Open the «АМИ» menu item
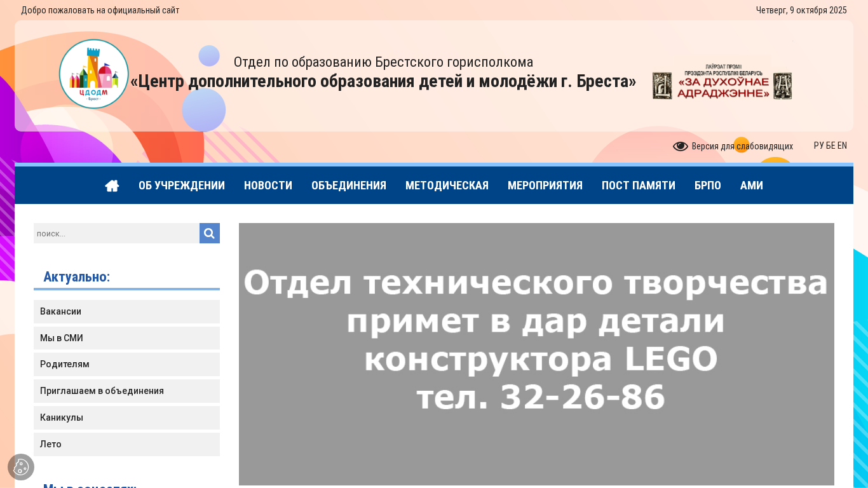Screen dimensions: 868x488 [x=752, y=186]
